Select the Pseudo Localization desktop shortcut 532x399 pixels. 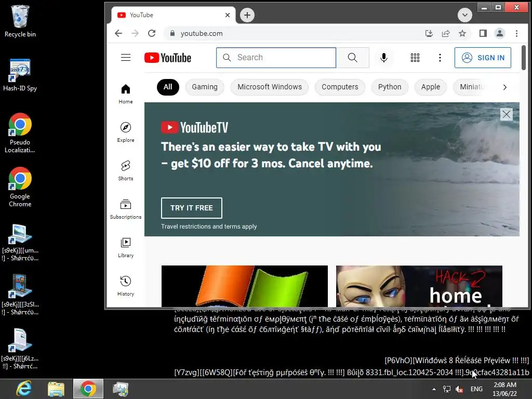20,133
